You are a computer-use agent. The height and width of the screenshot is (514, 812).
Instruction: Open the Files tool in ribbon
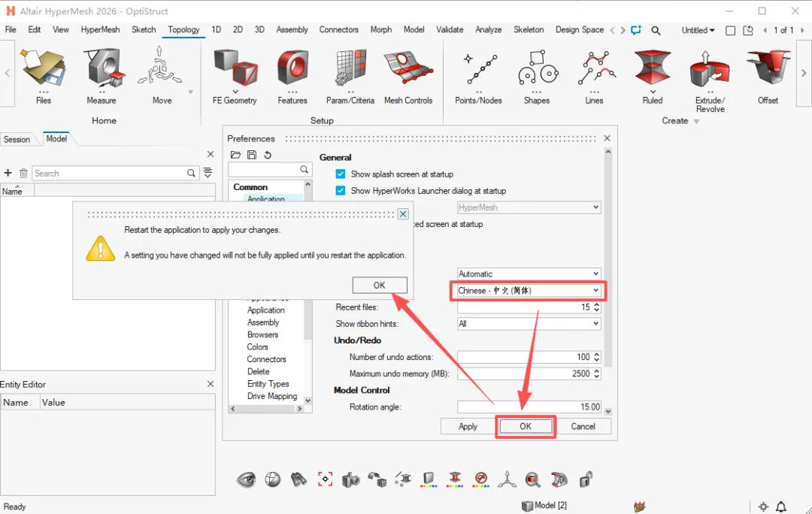(x=44, y=76)
